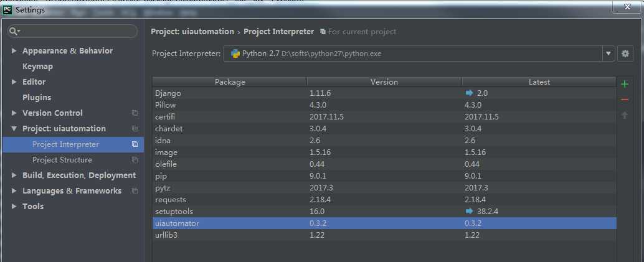This screenshot has height=262, width=644.
Task: Click the settings search field
Action: click(x=73, y=31)
